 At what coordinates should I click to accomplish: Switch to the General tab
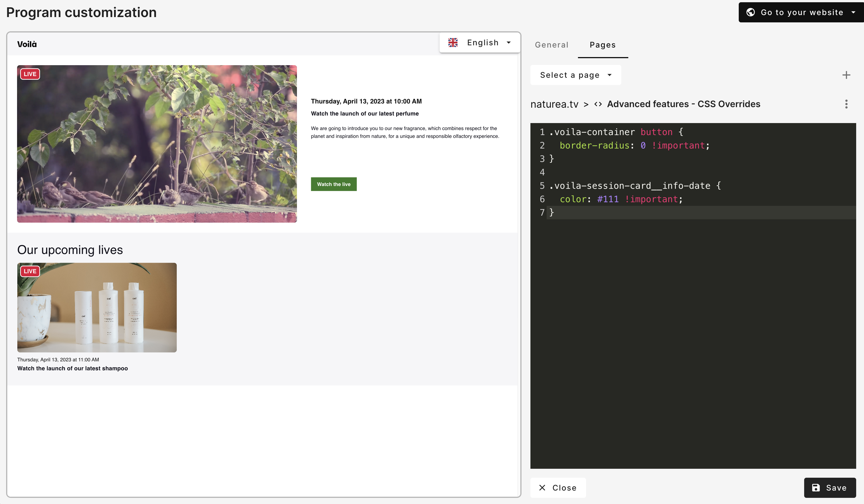click(552, 44)
